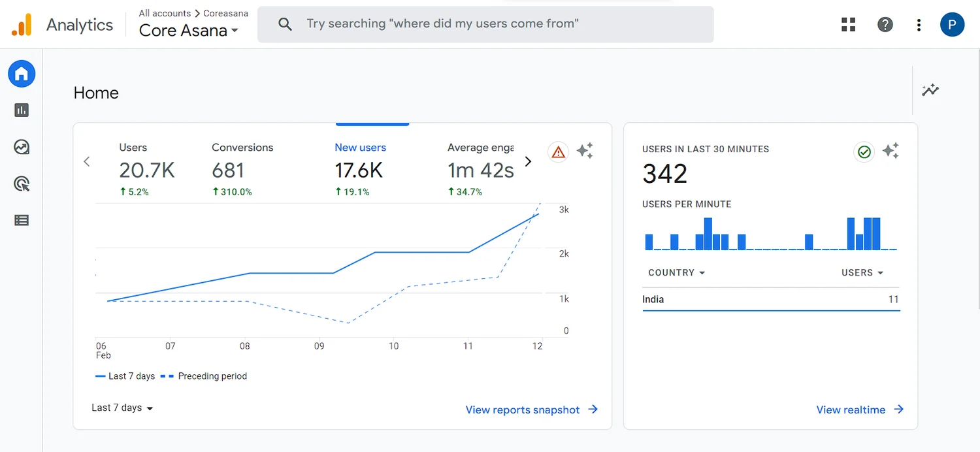Select the Average engagement time metric tab
The height and width of the screenshot is (452, 980).
click(481, 169)
